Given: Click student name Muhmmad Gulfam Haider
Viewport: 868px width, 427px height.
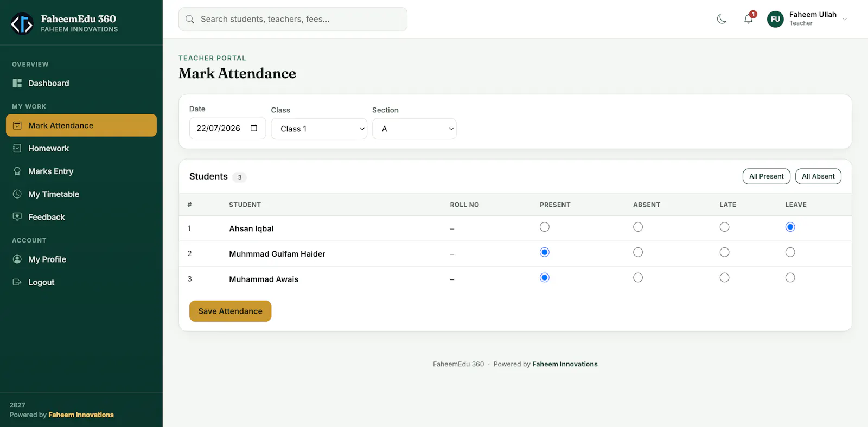Looking at the screenshot, I should (x=277, y=254).
